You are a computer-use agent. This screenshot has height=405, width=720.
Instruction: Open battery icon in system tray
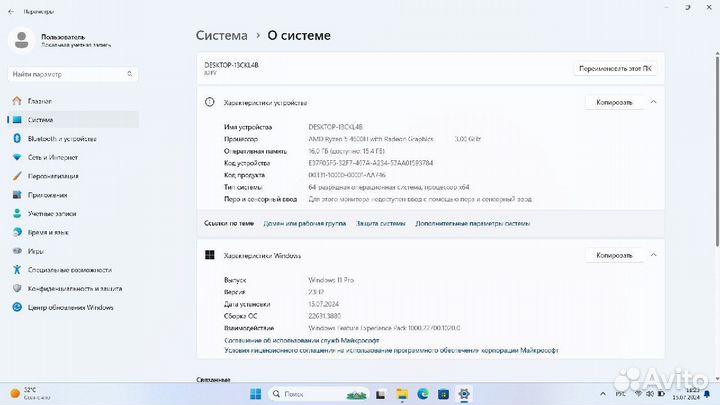pos(661,394)
